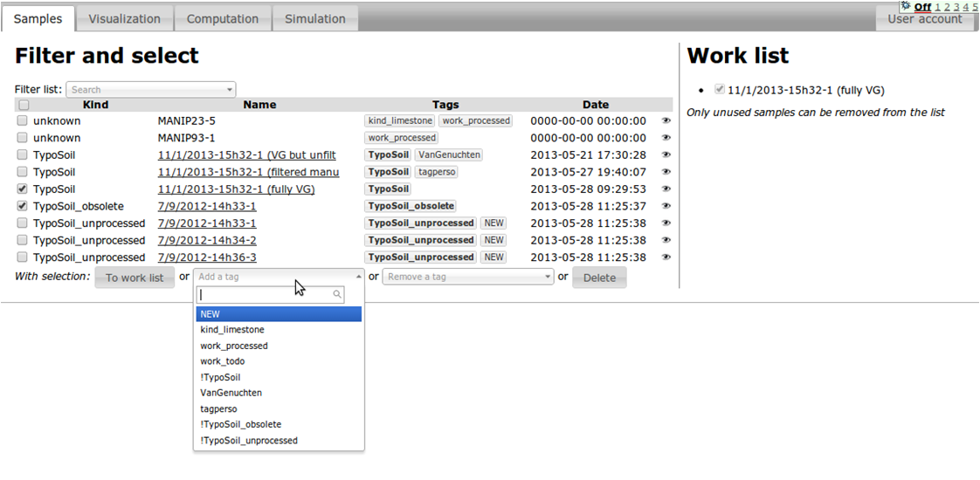Check the box for the filtered manu sample
The width and height of the screenshot is (980, 480).
coord(23,172)
